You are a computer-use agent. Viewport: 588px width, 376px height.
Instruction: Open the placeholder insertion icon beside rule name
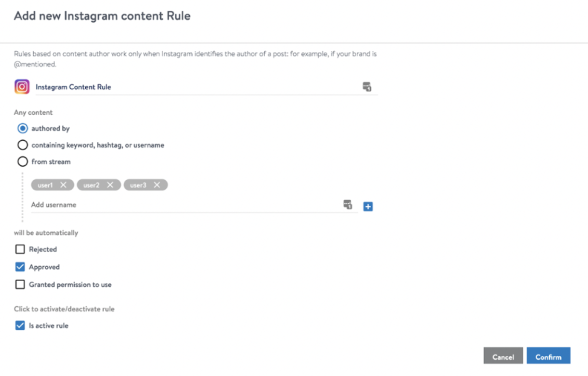pyautogui.click(x=367, y=87)
